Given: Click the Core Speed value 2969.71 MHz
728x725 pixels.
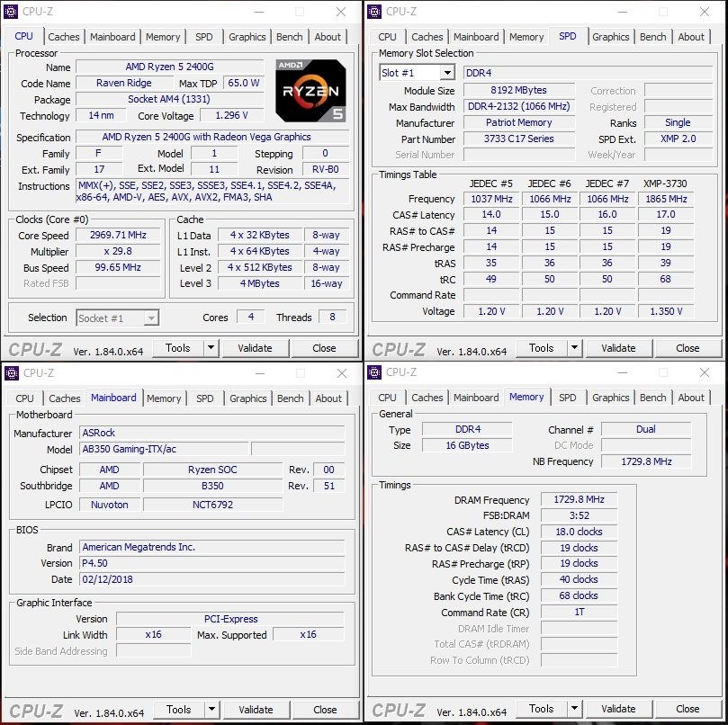Looking at the screenshot, I should (118, 235).
